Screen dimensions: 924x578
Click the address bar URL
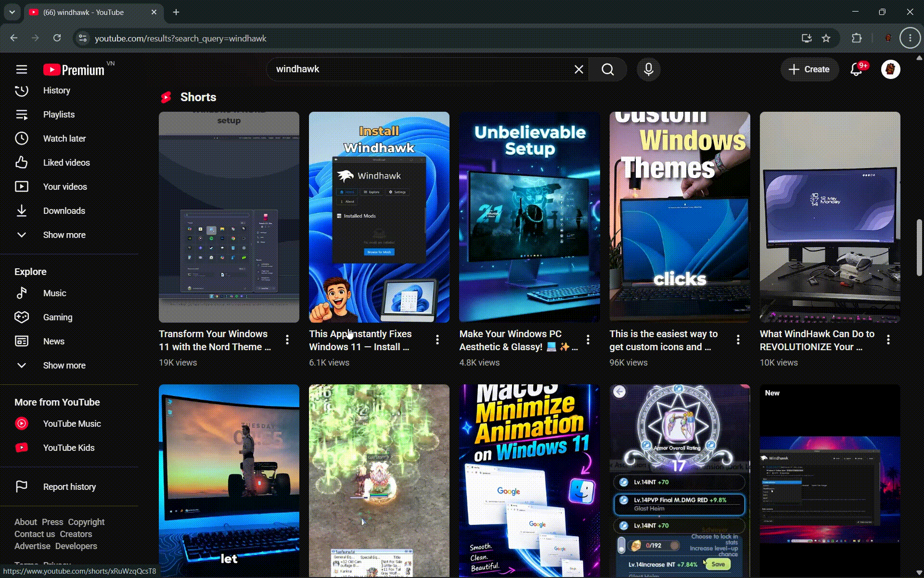(180, 39)
